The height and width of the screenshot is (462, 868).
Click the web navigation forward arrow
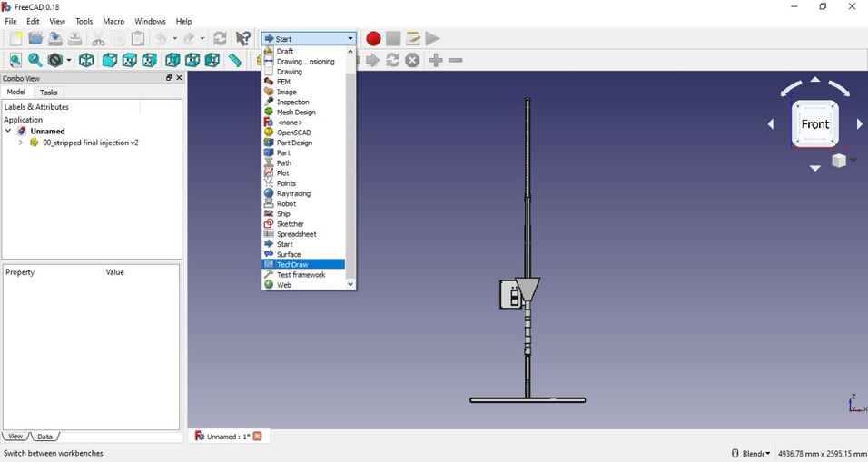pyautogui.click(x=372, y=60)
